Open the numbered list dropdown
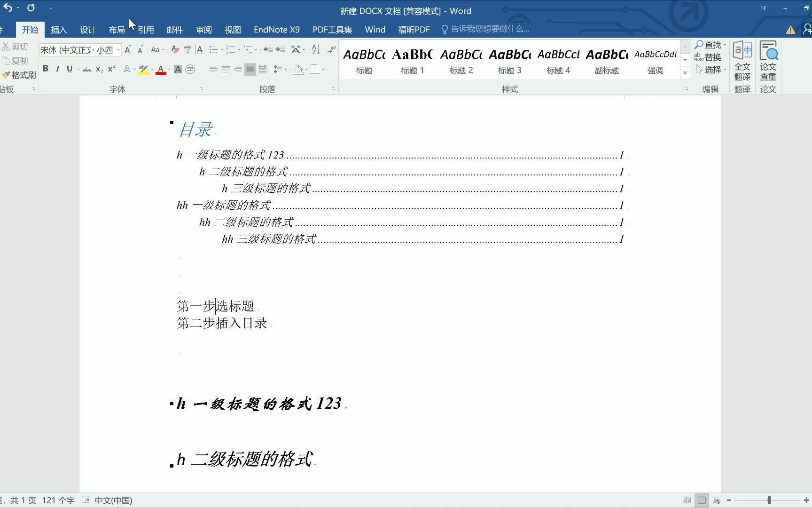812x508 pixels. pos(239,50)
